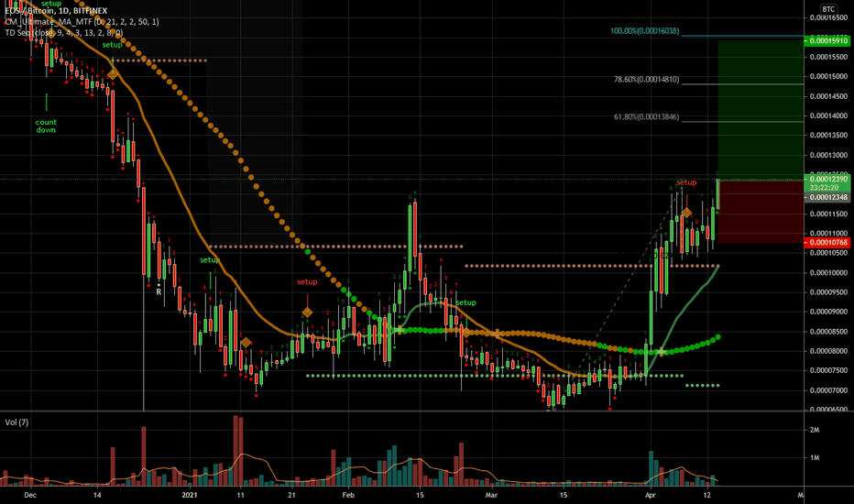Click the 0.00015000 price axis tick
854x504 pixels.
coord(828,76)
